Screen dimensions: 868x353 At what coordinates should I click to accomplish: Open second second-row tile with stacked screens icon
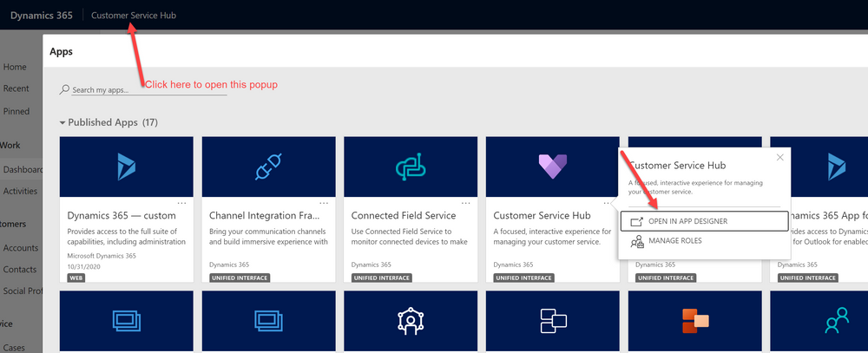268,322
